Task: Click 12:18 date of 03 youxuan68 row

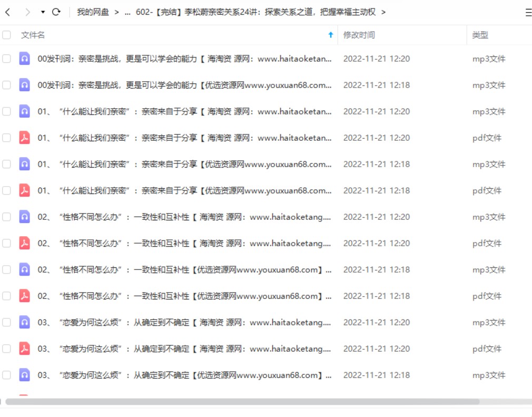Action: [x=377, y=375]
